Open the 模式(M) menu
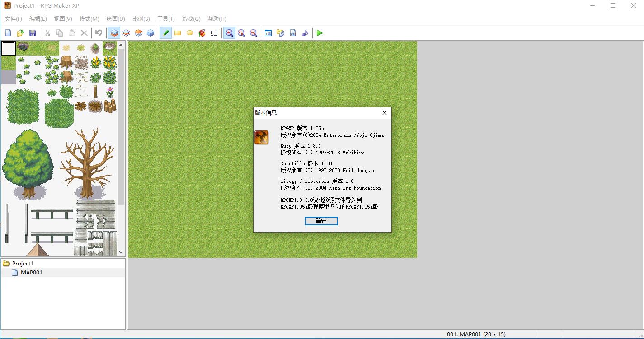 (x=89, y=19)
